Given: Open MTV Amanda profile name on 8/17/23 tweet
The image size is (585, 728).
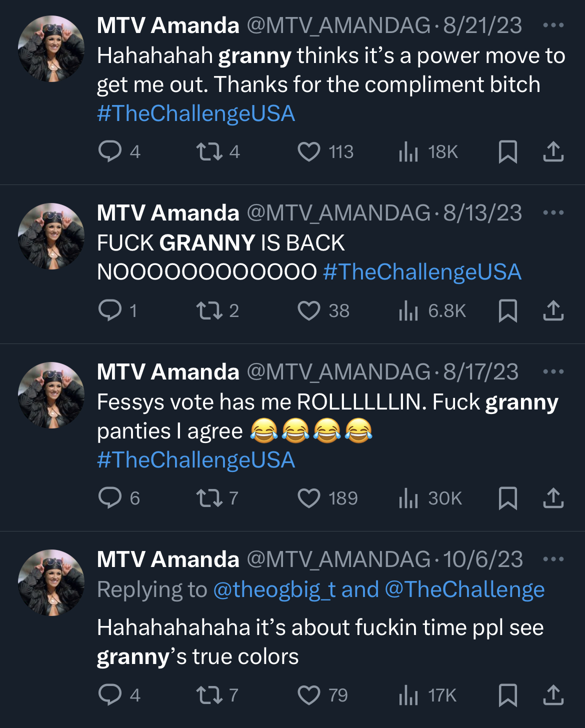Looking at the screenshot, I should click(x=168, y=371).
